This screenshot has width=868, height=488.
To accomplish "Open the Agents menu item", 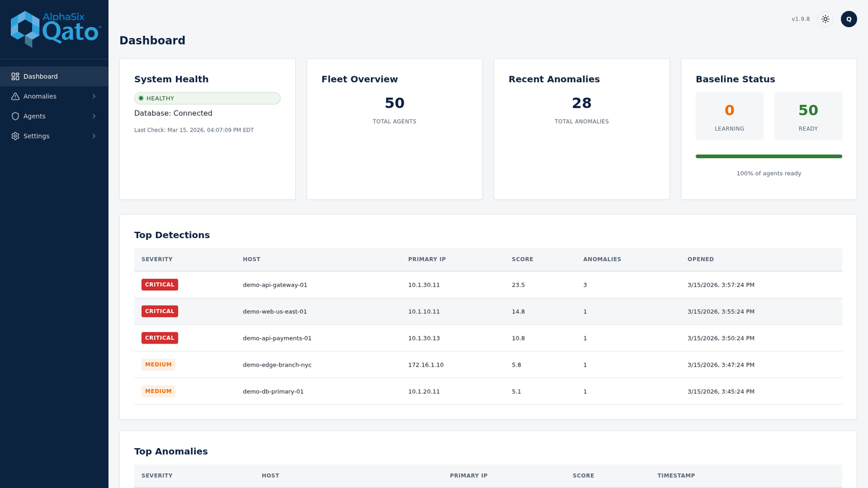I will (54, 116).
